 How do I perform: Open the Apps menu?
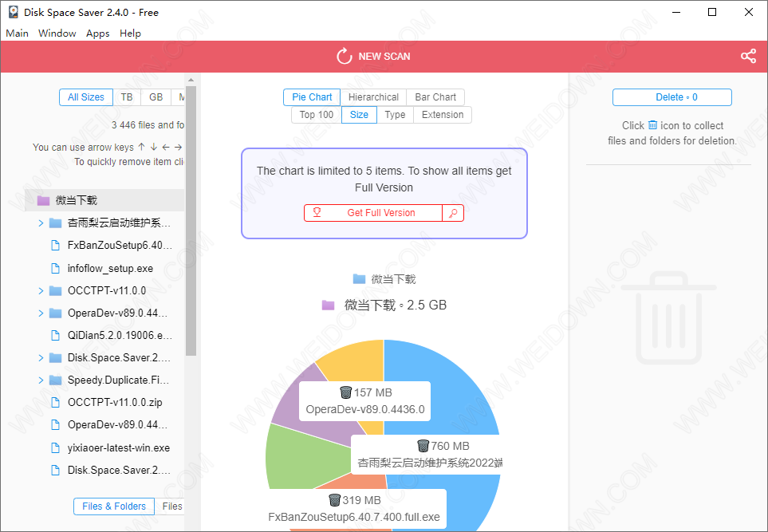click(97, 33)
